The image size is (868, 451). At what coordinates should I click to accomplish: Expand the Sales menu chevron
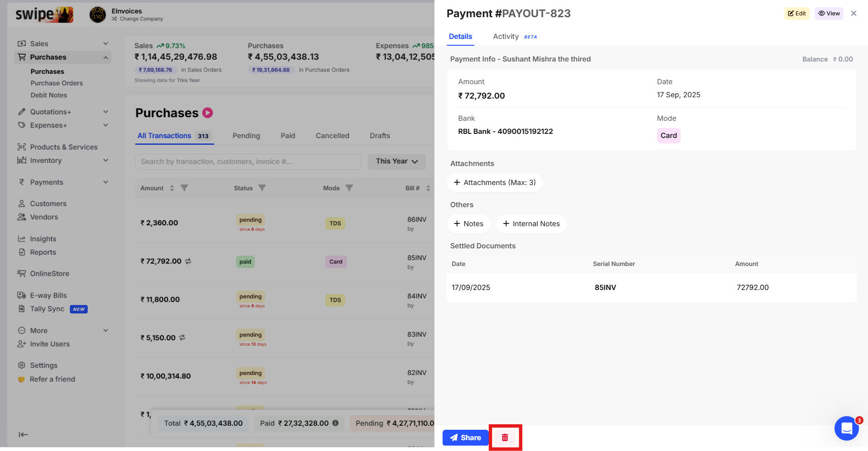[x=105, y=43]
